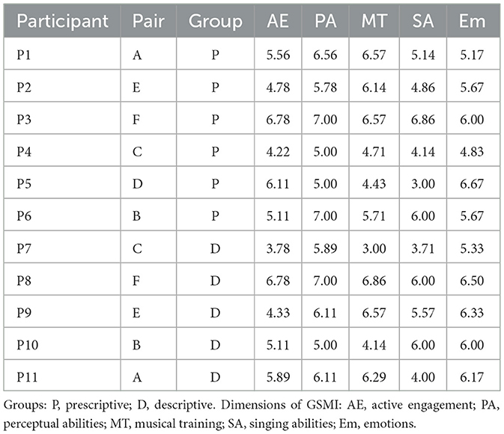Select the AE column header
Screen dimensions: 504x434
tap(279, 21)
